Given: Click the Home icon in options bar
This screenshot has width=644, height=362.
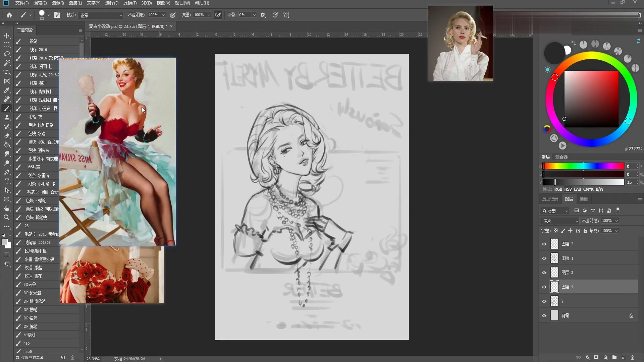Looking at the screenshot, I should [x=9, y=15].
